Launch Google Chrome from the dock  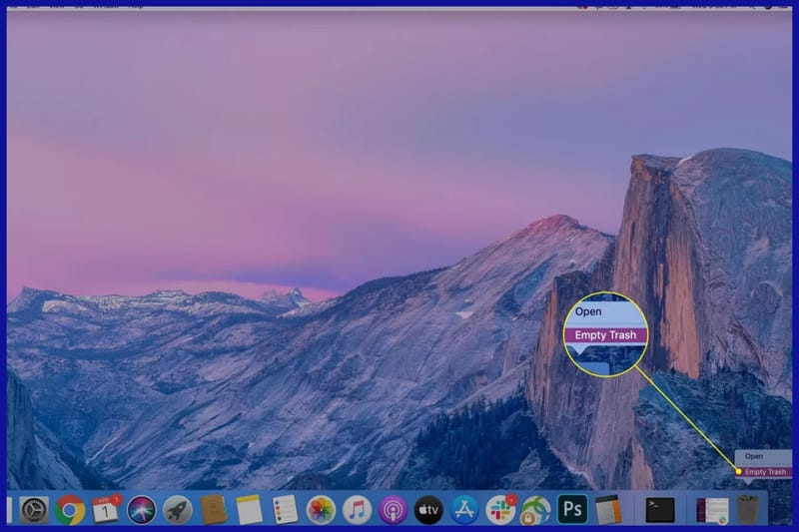click(70, 510)
